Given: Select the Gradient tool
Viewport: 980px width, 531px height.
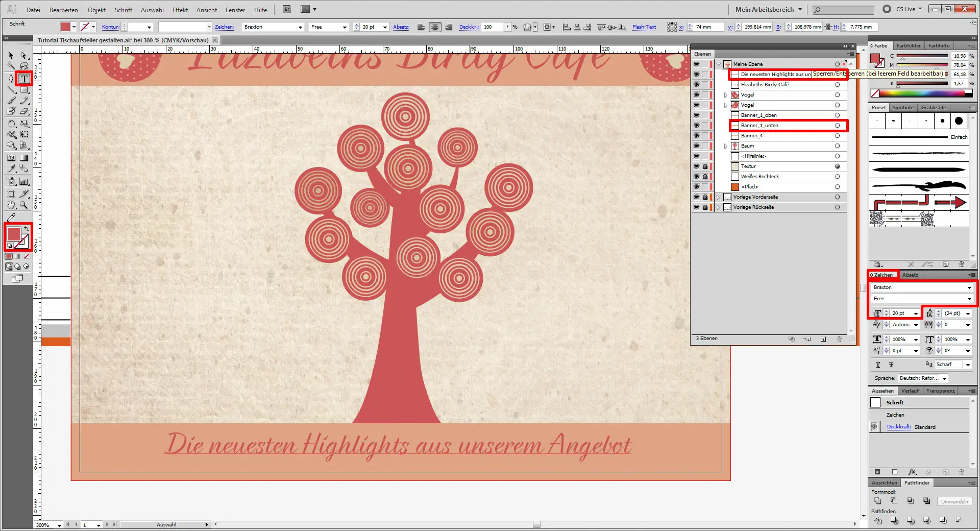Looking at the screenshot, I should [24, 158].
